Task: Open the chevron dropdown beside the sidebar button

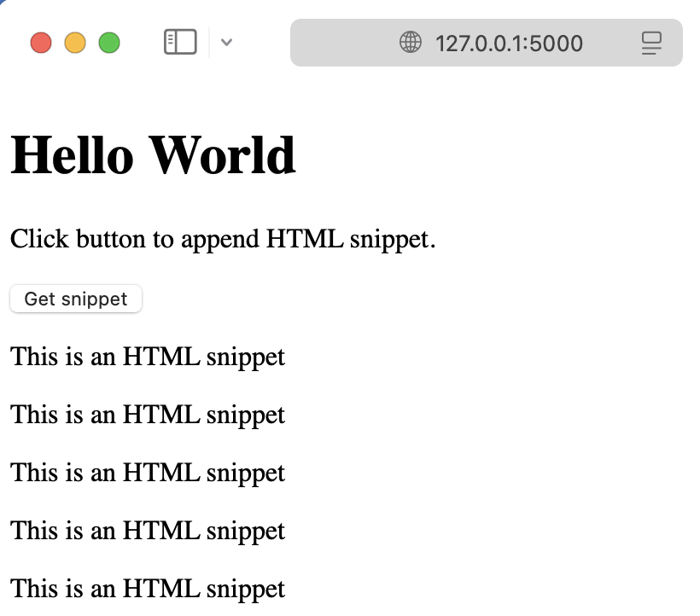Action: pos(226,42)
